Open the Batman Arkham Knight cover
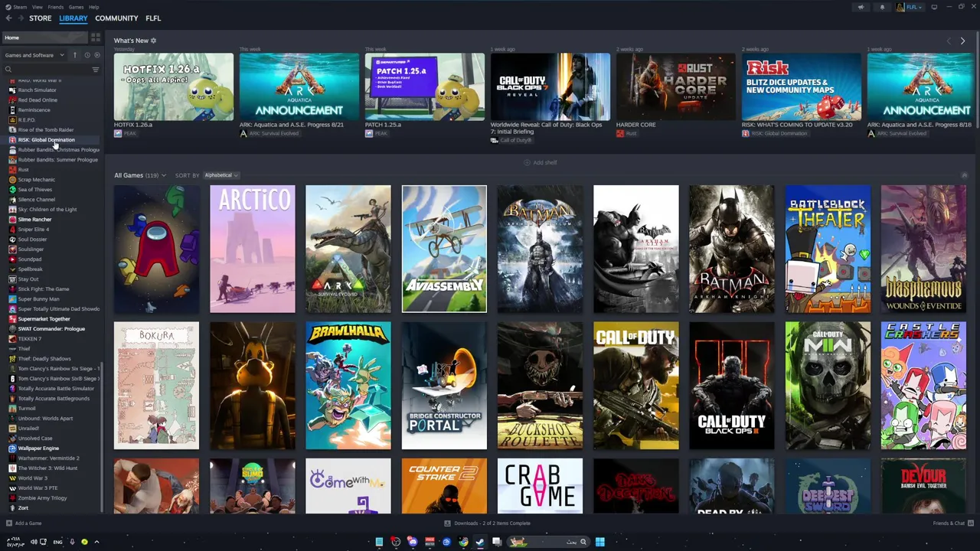This screenshot has height=551, width=980. tap(732, 249)
